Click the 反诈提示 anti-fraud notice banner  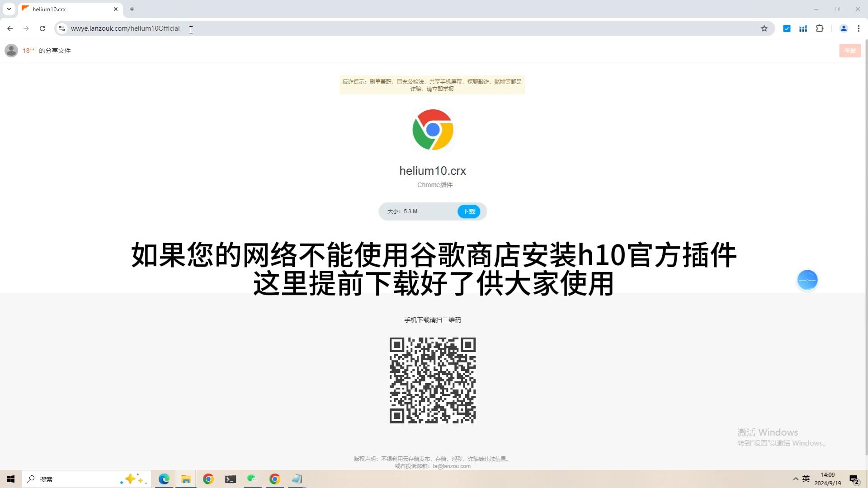coord(432,85)
